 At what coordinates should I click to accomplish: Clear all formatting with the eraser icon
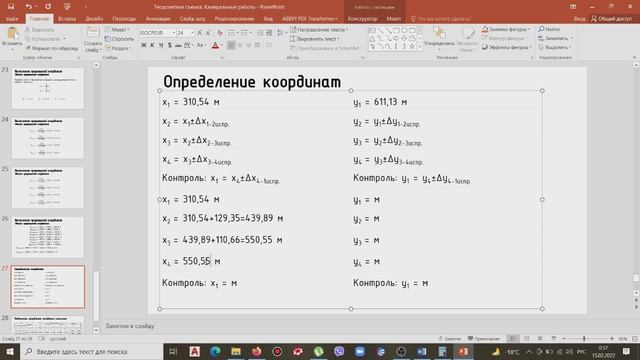pyautogui.click(x=220, y=33)
